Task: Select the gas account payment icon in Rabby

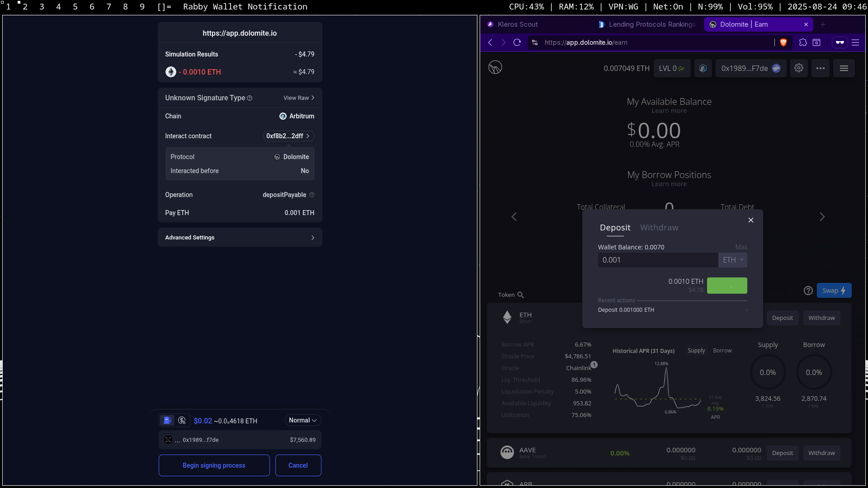Action: [182, 421]
